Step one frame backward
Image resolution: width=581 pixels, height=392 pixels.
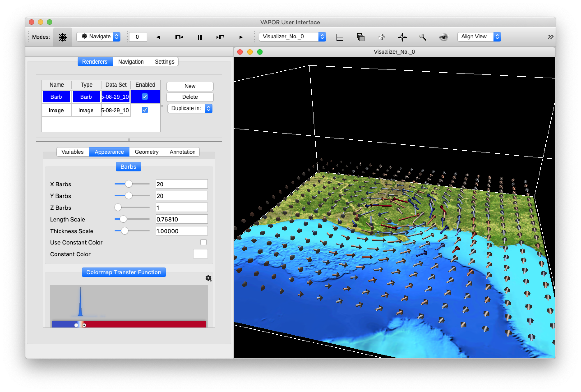(x=179, y=37)
